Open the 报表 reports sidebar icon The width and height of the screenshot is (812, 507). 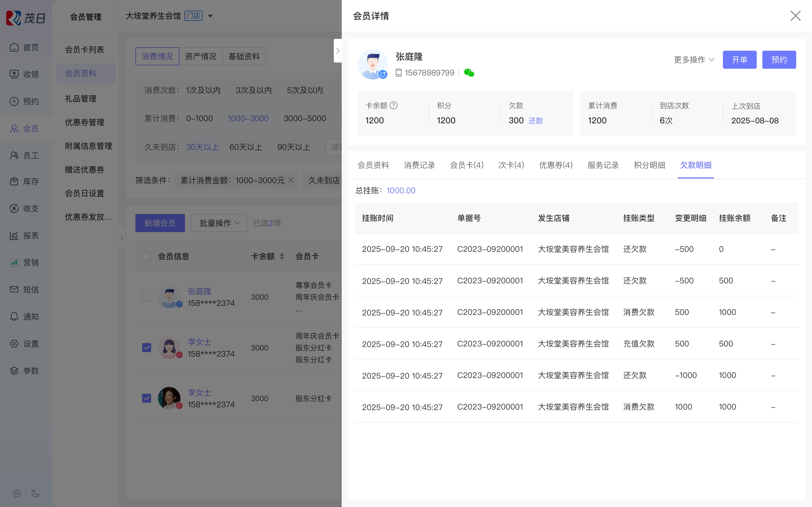click(x=14, y=235)
